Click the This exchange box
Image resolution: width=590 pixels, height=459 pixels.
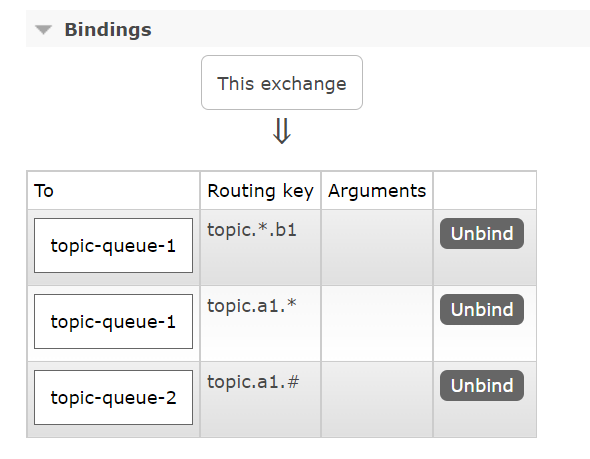coord(282,83)
